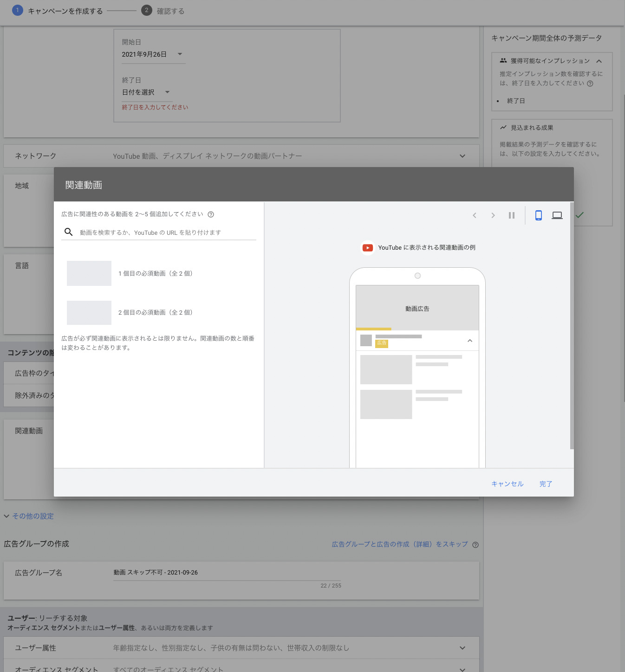Click the YouTube logo above phone preview
This screenshot has height=672, width=625.
[368, 248]
